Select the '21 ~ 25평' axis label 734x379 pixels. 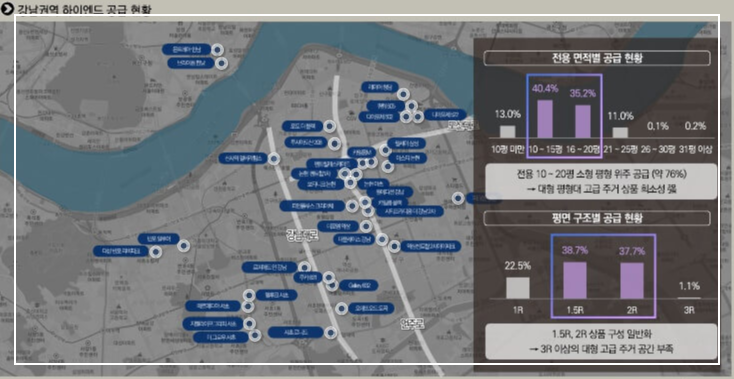(621, 150)
